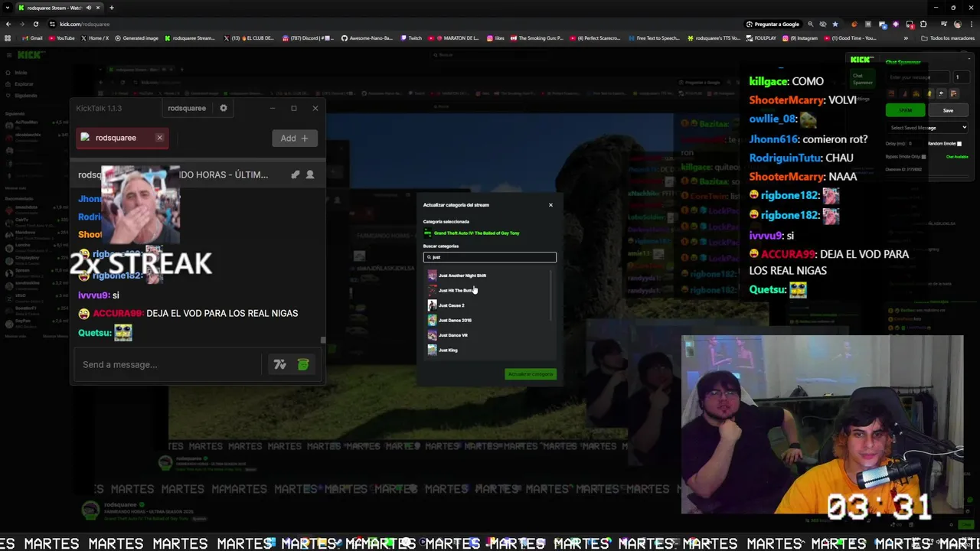Click the browser back arrow
The width and height of the screenshot is (980, 551).
pos(8,24)
